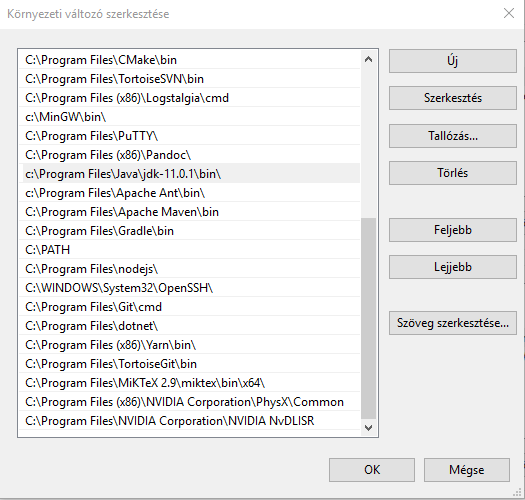Select the jdk-11.0.1\bin path entry

(190, 174)
